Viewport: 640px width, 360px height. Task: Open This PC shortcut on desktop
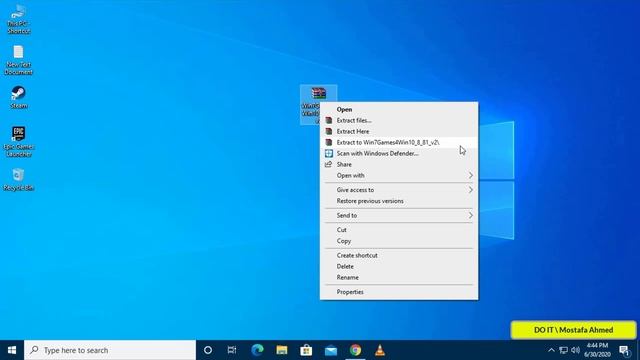point(18,19)
